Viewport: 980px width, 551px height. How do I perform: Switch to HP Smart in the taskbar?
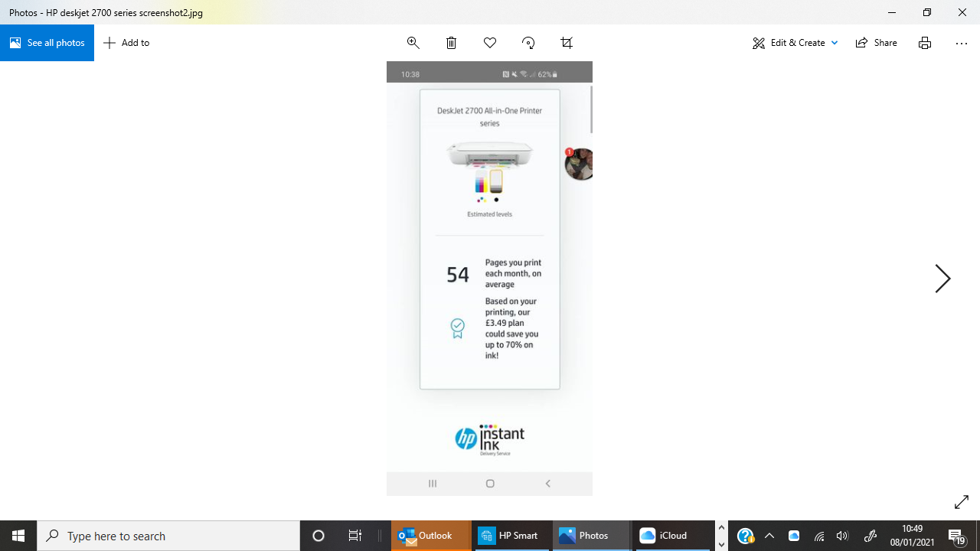tap(510, 536)
